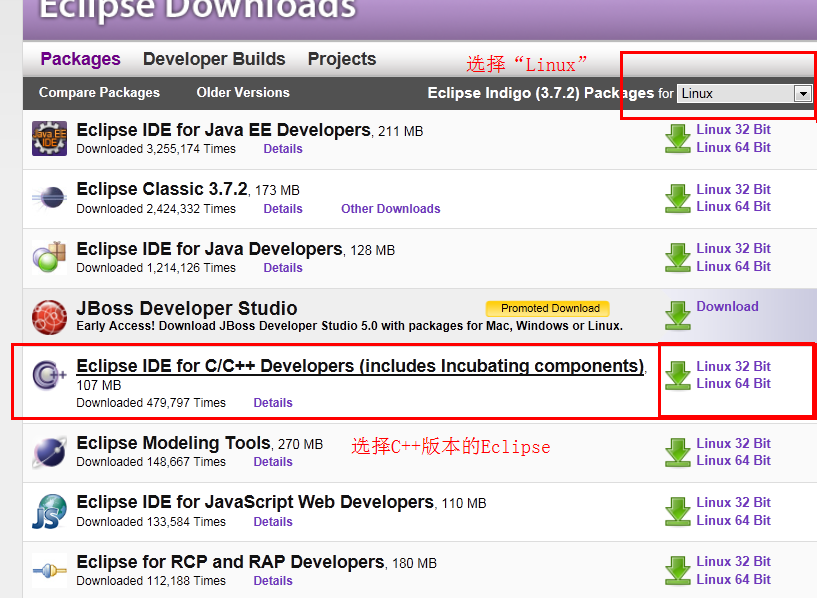Click the Eclipse Classic 3.7.2 package icon
This screenshot has width=817, height=598.
click(x=49, y=198)
